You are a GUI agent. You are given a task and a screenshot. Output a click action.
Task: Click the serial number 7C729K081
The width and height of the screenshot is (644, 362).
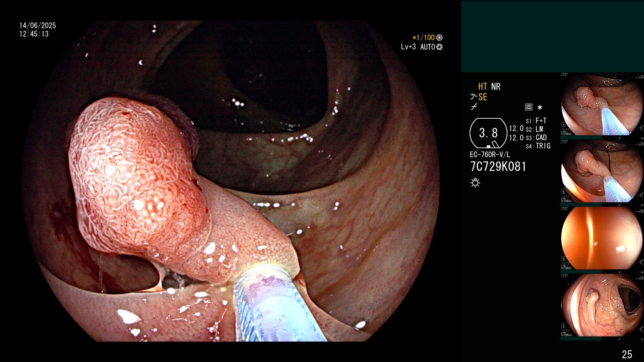point(498,167)
